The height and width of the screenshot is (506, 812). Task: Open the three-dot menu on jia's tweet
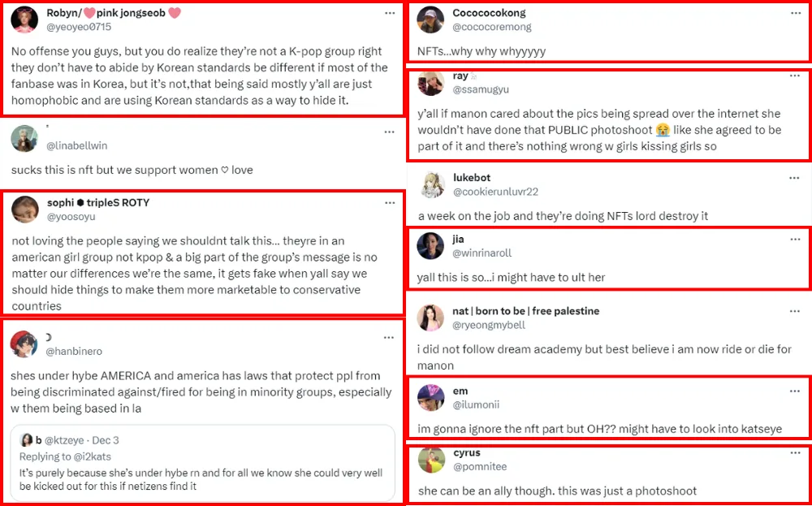[x=794, y=240]
